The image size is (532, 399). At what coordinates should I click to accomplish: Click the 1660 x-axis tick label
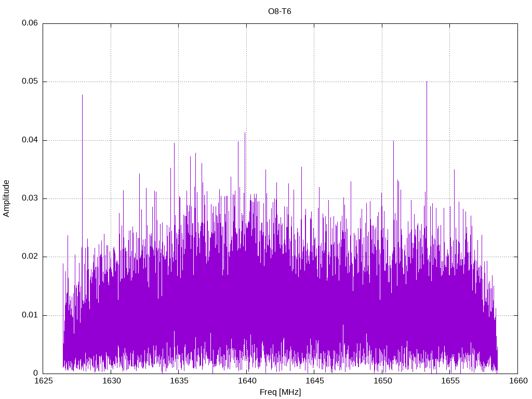pos(518,381)
